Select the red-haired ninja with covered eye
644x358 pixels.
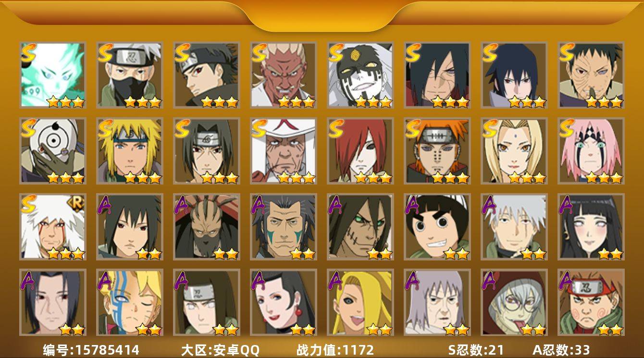coord(360,151)
